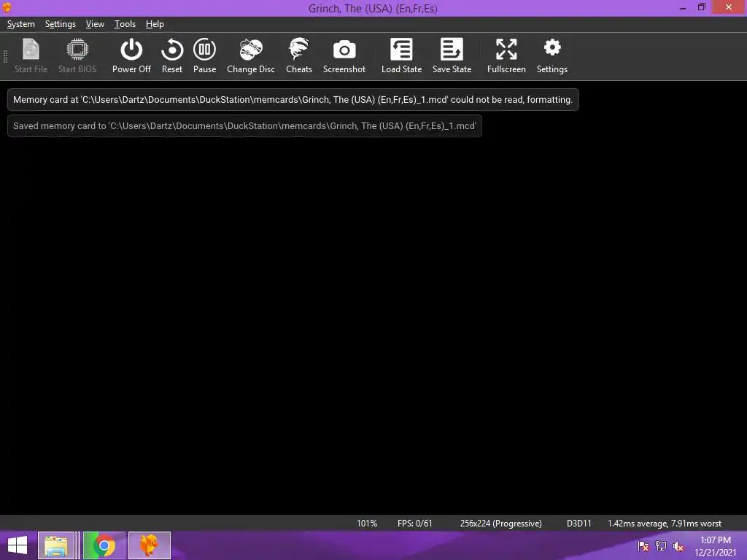Click the 1.42ms average frame time status

665,524
